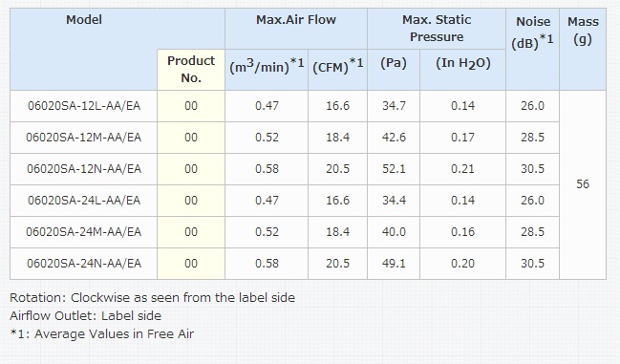Click model 06020SA-24M-AA/EA cell
Viewport: 620px width, 364px height.
[84, 232]
